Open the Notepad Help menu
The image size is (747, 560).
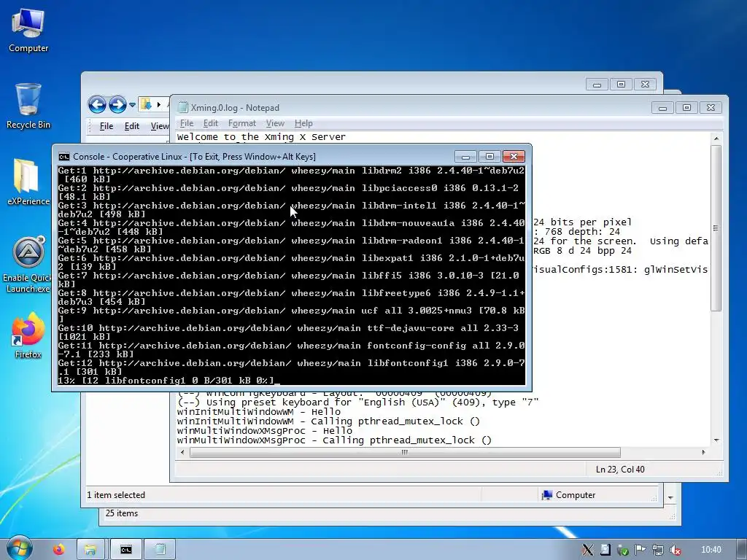[x=303, y=123]
